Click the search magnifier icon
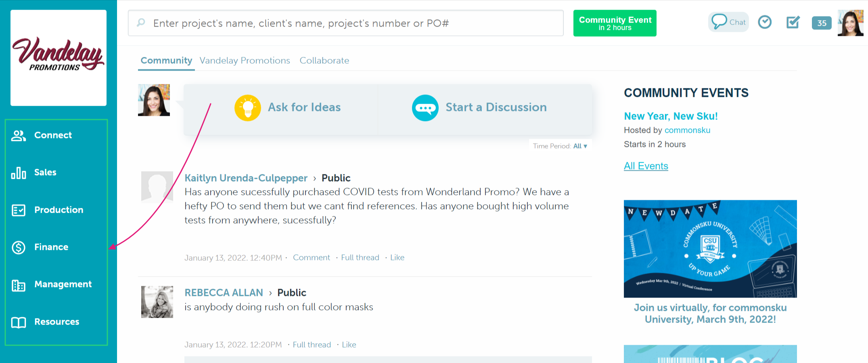 tap(141, 23)
